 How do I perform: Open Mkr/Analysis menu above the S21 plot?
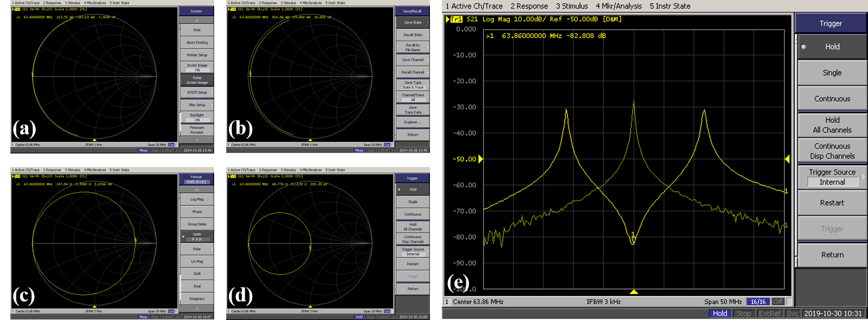click(619, 6)
